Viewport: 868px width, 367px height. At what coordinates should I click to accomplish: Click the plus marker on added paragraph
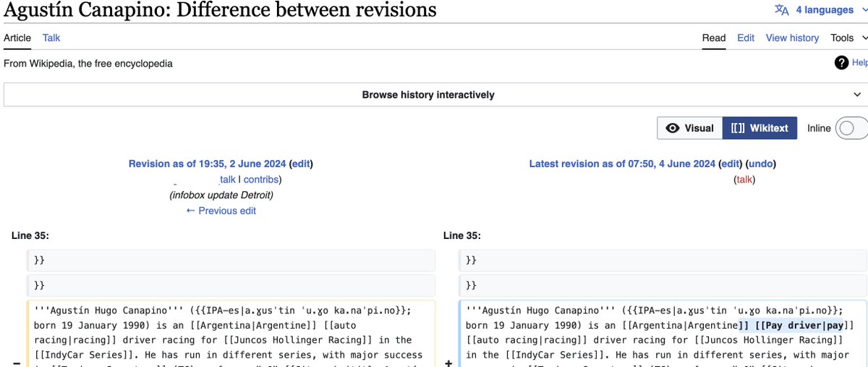(448, 362)
